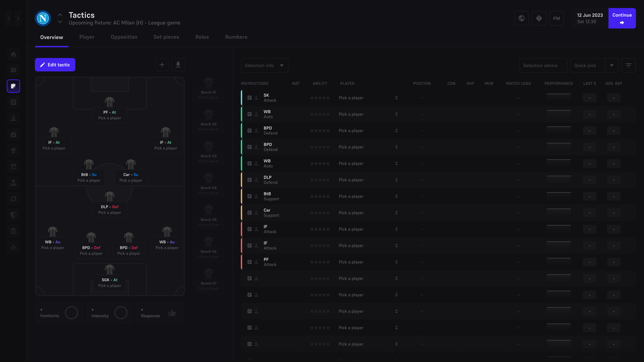
Task: Open the Schedule calendar icon in sidebar
Action: click(x=13, y=166)
